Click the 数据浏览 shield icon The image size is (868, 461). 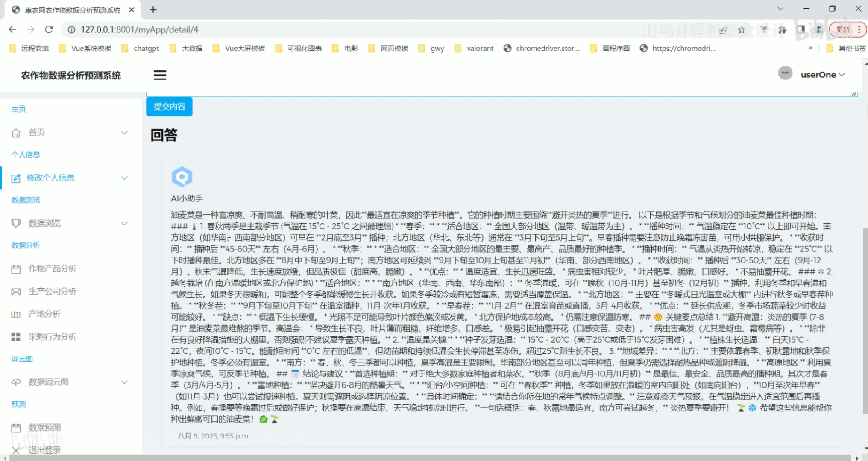click(16, 223)
